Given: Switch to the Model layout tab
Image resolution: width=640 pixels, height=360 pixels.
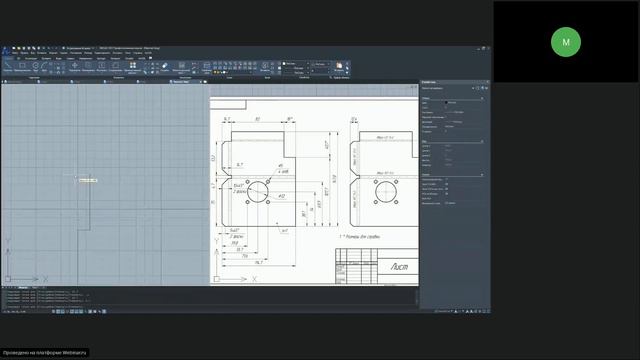Looking at the screenshot, I should point(23,287).
